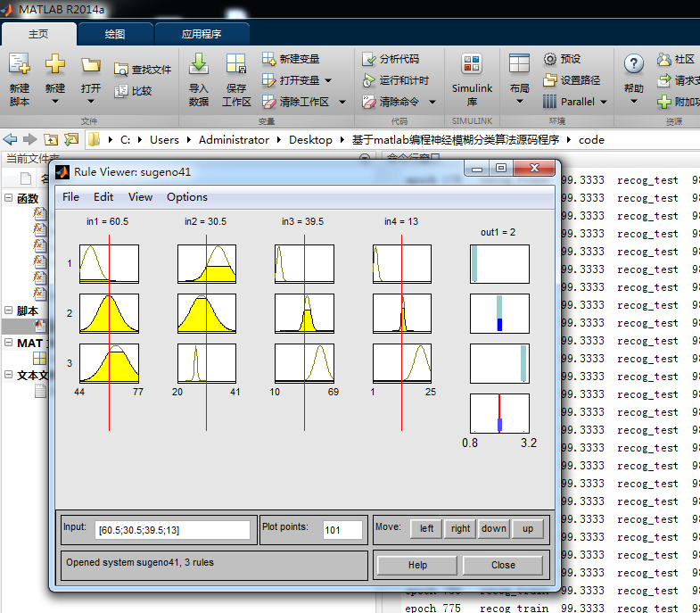
Task: Click the Move right button
Action: [460, 528]
